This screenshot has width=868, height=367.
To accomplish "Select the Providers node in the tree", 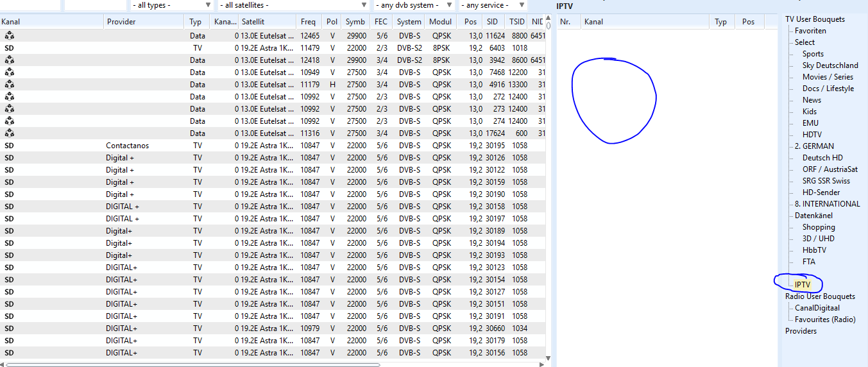I will [x=801, y=331].
